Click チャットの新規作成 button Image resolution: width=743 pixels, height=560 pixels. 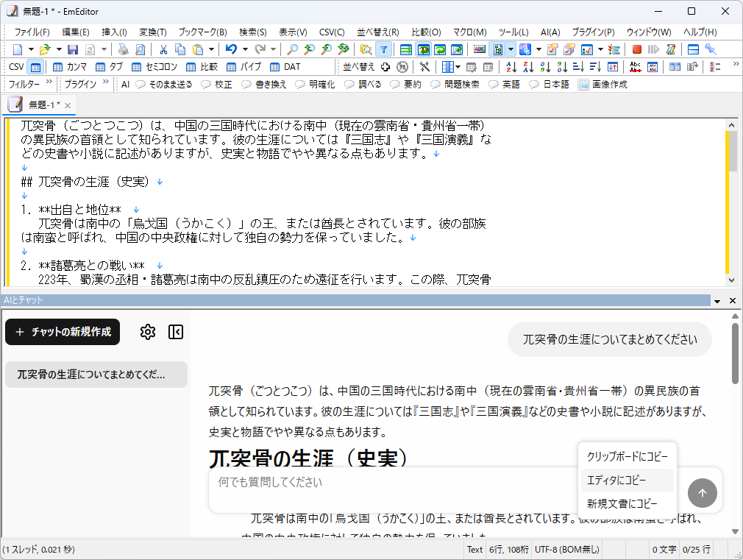pyautogui.click(x=63, y=332)
